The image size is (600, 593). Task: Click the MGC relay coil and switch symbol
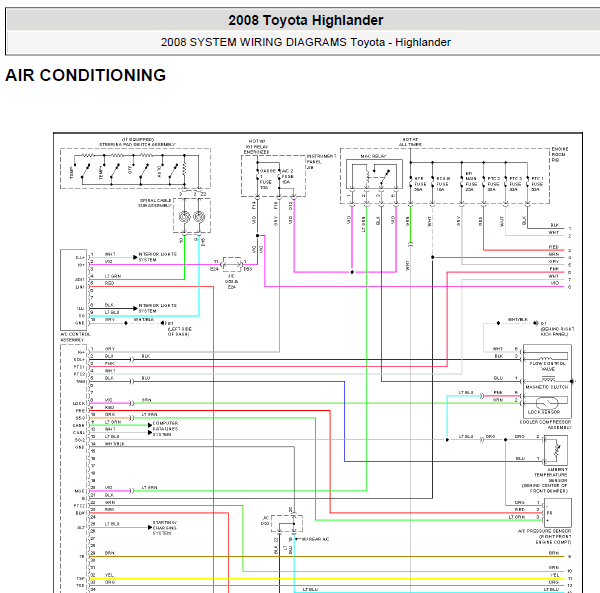click(x=374, y=174)
